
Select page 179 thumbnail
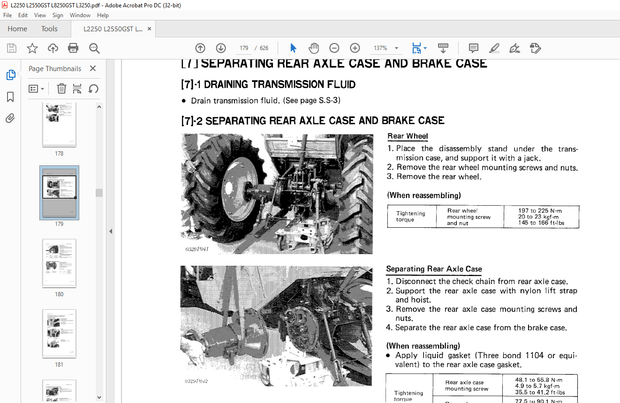click(x=59, y=193)
